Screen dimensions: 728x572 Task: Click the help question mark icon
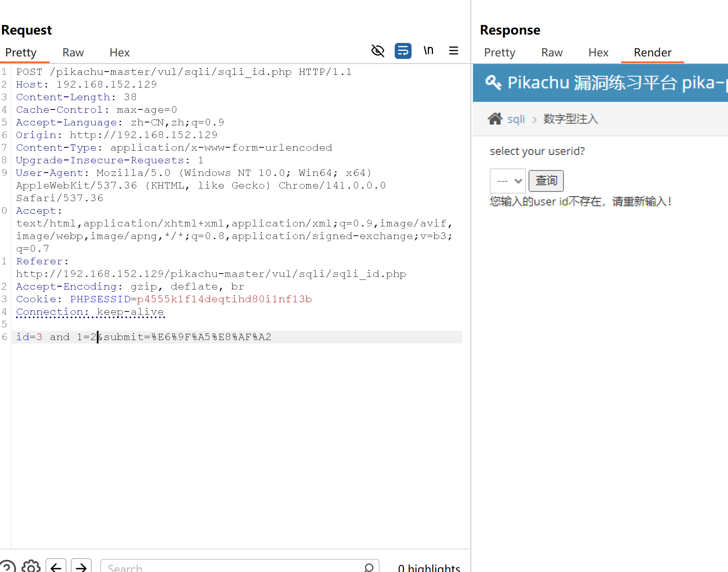tap(7, 567)
